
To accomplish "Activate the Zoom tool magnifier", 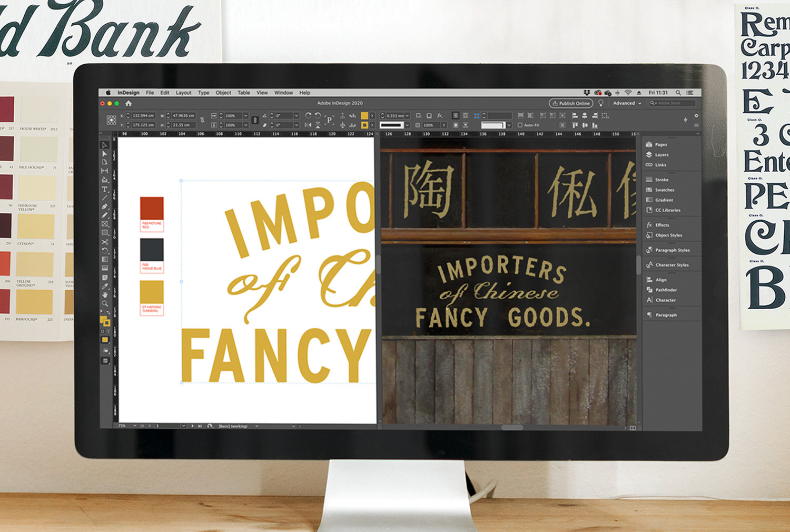I will tap(105, 303).
